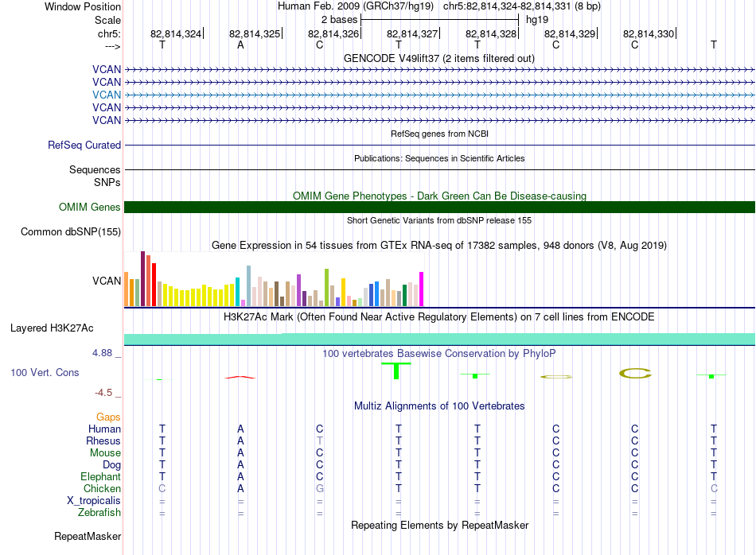The image size is (756, 555).
Task: Click the Layered H3K27Ac track label
Action: (52, 328)
